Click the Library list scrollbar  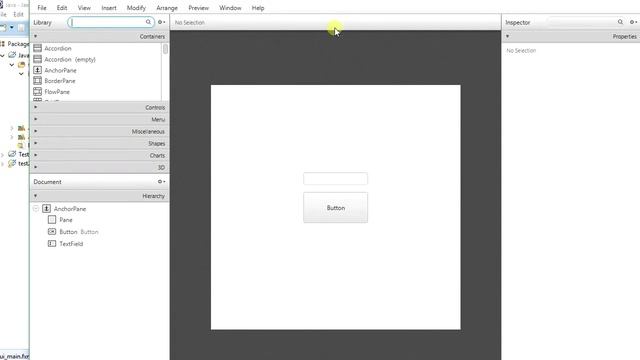165,49
